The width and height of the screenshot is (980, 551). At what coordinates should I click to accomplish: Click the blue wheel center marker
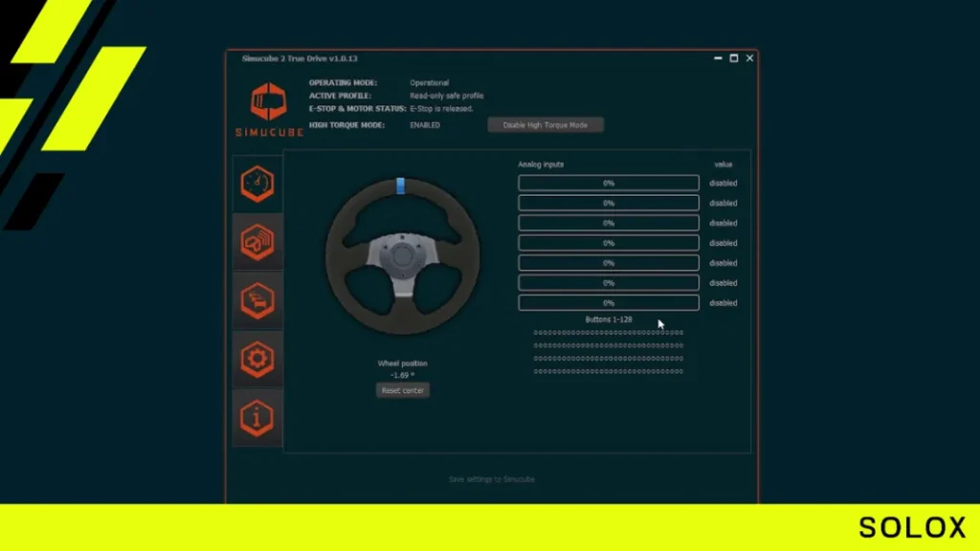coord(401,186)
